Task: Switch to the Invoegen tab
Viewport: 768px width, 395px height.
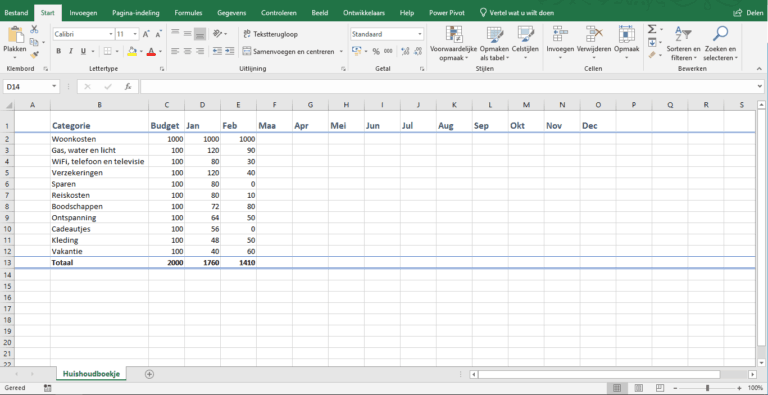Action: (83, 13)
